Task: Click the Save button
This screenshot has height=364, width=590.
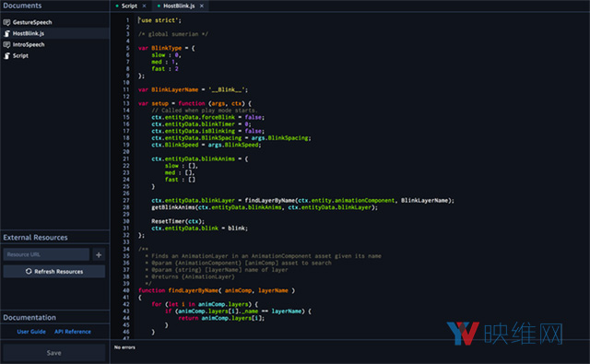Action: [54, 353]
